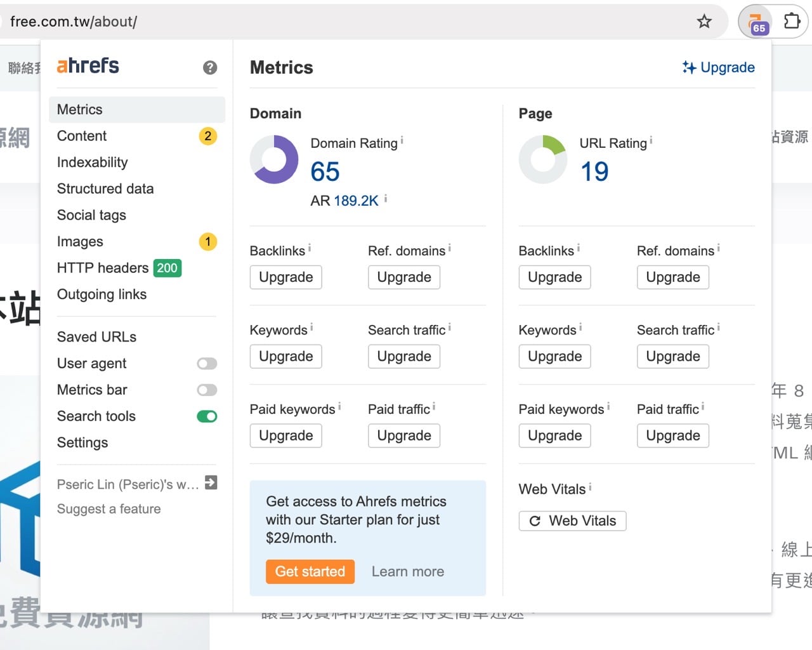
Task: Click Upgrade under Page Backlinks
Action: (555, 277)
